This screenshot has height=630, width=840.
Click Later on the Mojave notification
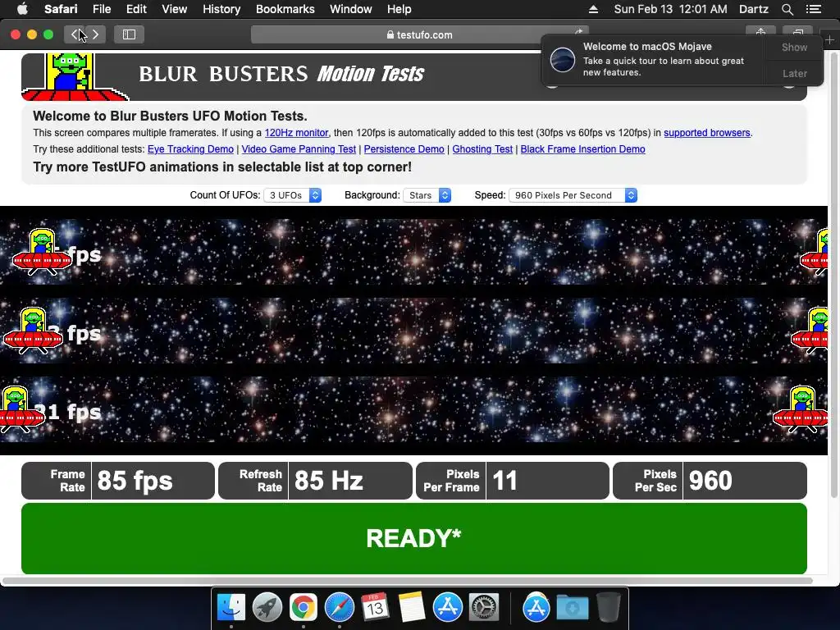(794, 73)
